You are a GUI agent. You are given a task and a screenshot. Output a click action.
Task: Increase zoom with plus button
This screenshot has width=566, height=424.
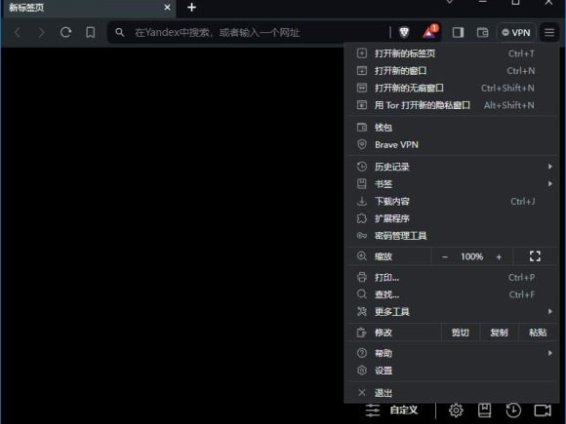pyautogui.click(x=499, y=257)
